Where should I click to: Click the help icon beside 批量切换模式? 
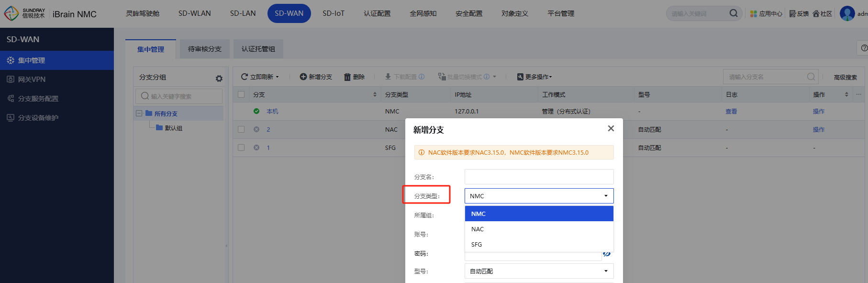(487, 77)
